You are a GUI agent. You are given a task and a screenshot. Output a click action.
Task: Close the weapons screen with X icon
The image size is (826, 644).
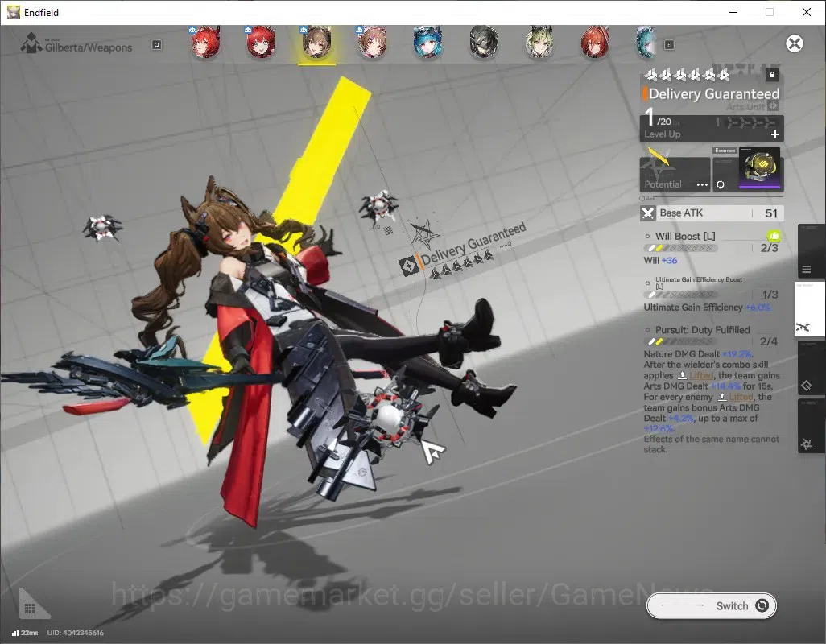795,43
